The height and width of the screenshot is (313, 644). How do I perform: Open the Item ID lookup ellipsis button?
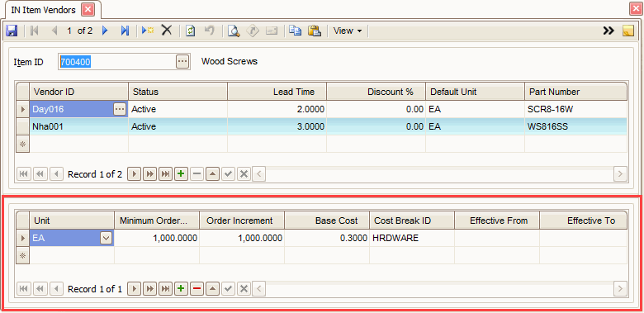182,62
